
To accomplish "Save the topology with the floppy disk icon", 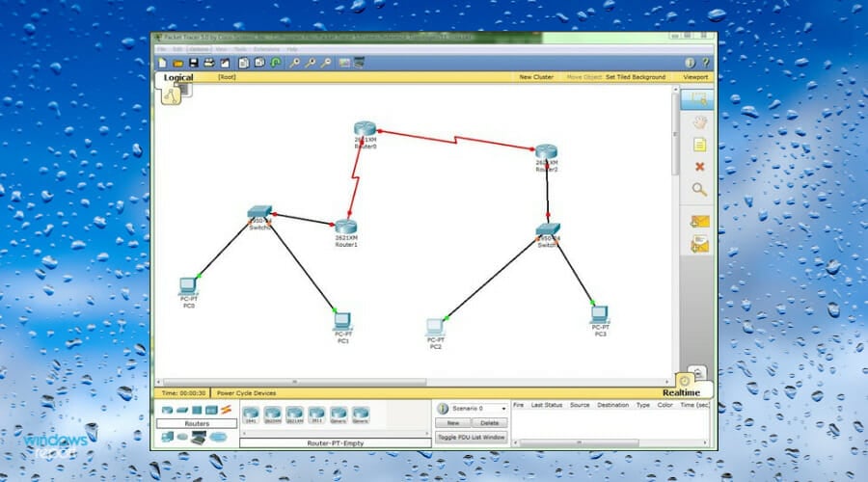I will 193,63.
